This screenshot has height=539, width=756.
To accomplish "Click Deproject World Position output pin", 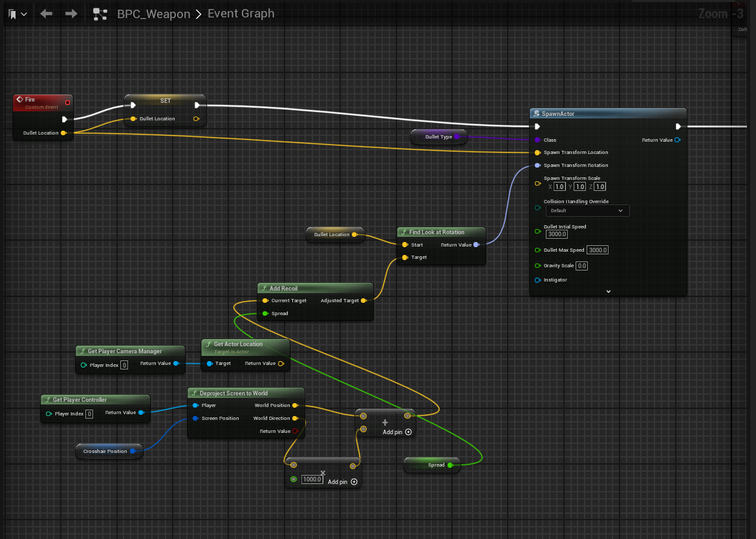I will [x=295, y=405].
